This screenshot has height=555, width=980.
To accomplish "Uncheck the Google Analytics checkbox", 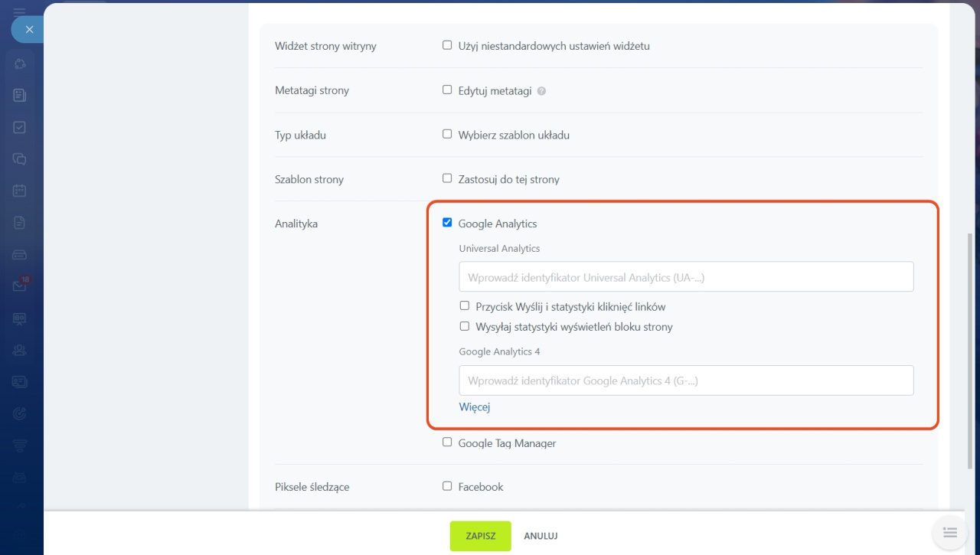I will click(447, 223).
